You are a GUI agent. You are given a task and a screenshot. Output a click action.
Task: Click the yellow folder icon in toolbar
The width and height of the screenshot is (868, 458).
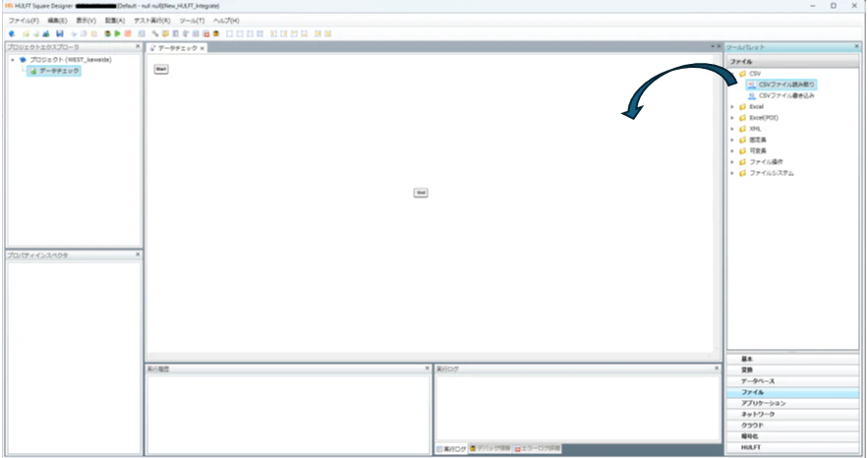[x=165, y=33]
